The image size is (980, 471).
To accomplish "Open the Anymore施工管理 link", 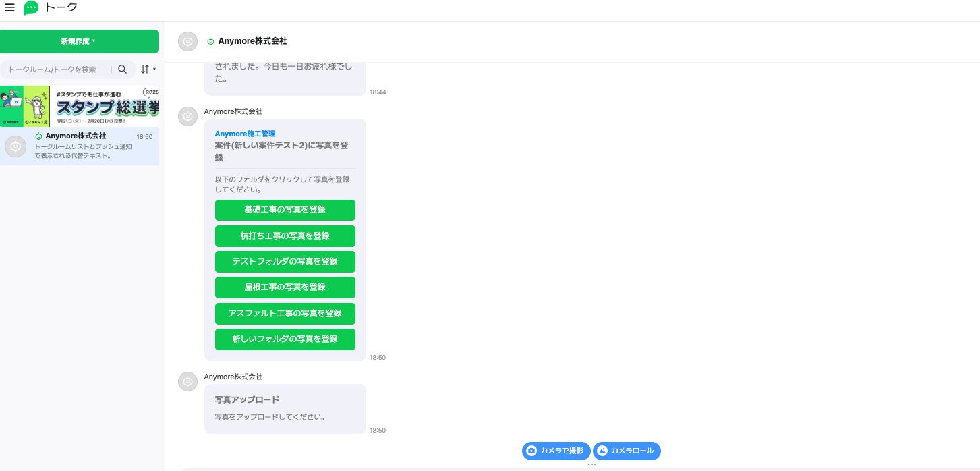I will [x=245, y=134].
